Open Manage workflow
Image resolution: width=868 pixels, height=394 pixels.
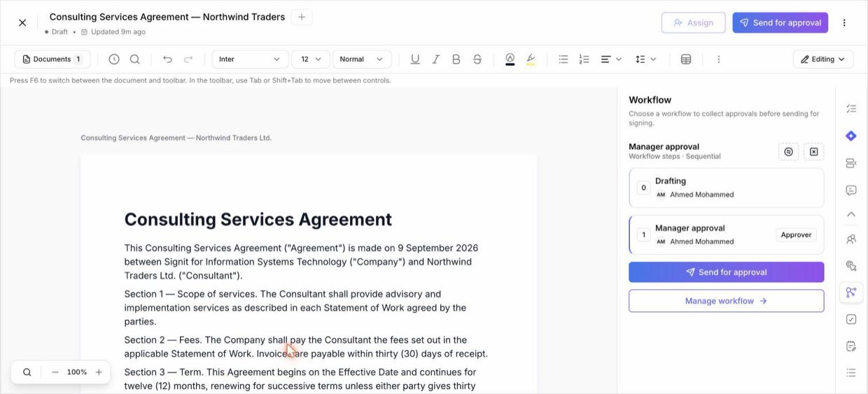tap(727, 301)
